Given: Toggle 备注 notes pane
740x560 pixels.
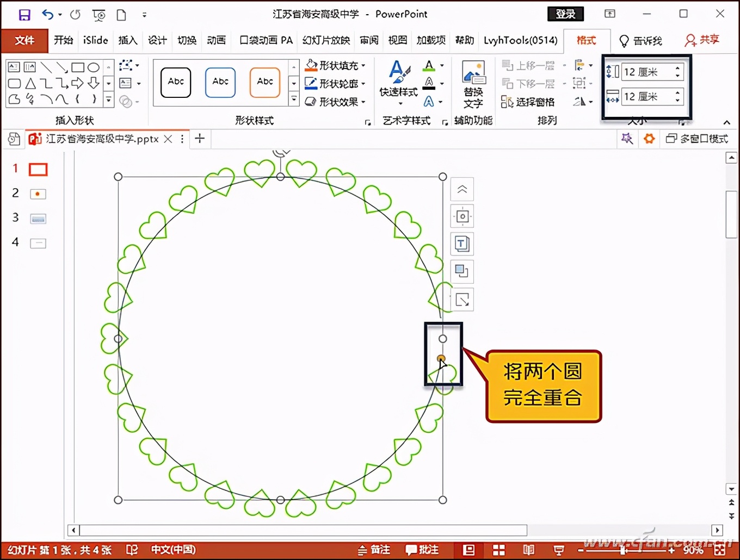Looking at the screenshot, I should click(374, 550).
